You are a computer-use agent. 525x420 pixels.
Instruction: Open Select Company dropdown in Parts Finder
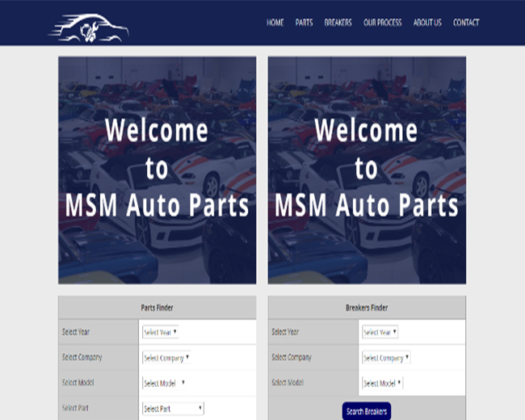(166, 358)
